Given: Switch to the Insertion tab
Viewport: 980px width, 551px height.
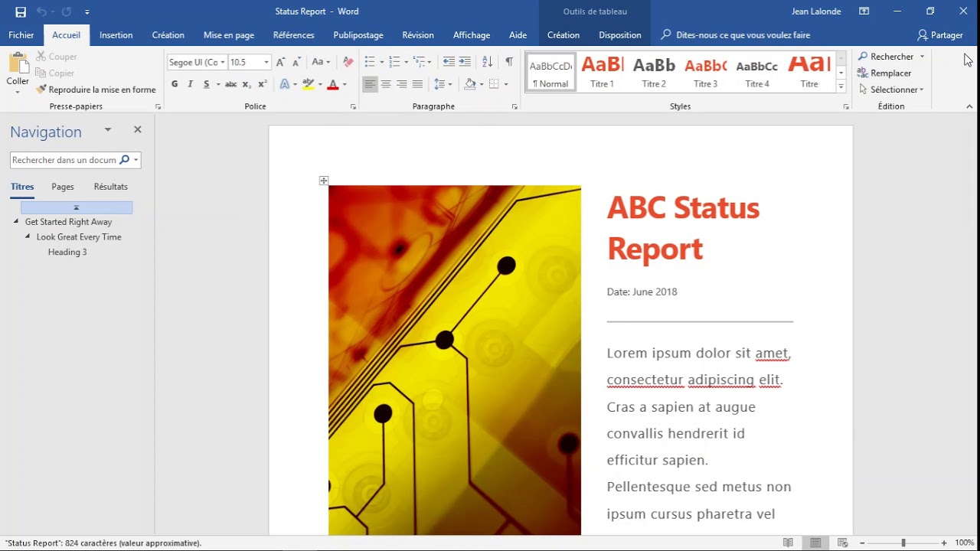Looking at the screenshot, I should (116, 35).
